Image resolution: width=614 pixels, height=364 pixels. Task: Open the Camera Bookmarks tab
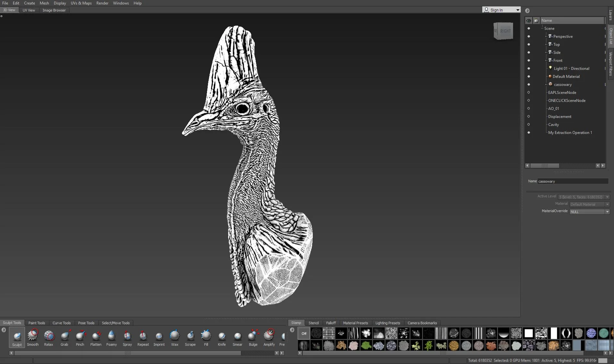coord(422,323)
